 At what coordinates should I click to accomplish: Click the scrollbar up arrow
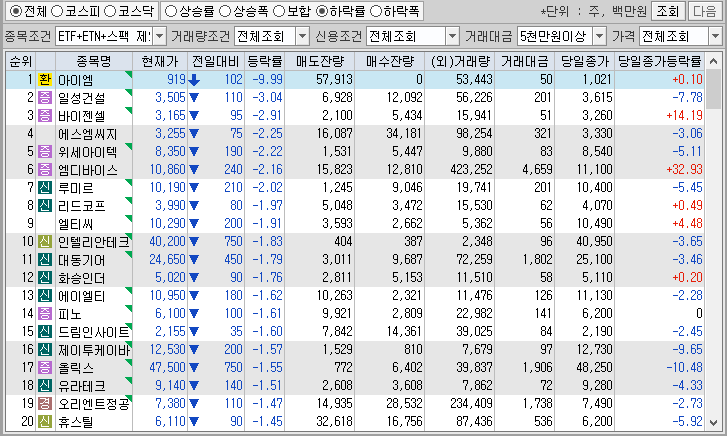(714, 61)
